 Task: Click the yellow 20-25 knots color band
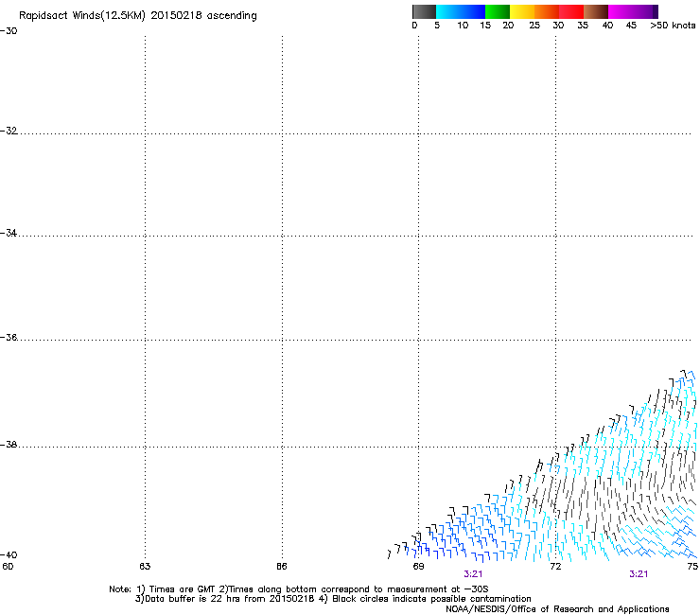[522, 11]
